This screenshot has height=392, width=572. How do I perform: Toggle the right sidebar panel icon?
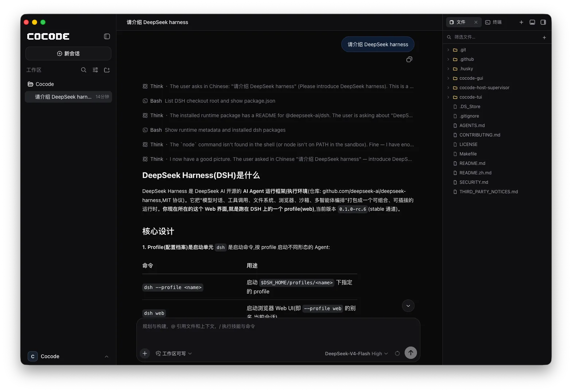click(x=543, y=22)
